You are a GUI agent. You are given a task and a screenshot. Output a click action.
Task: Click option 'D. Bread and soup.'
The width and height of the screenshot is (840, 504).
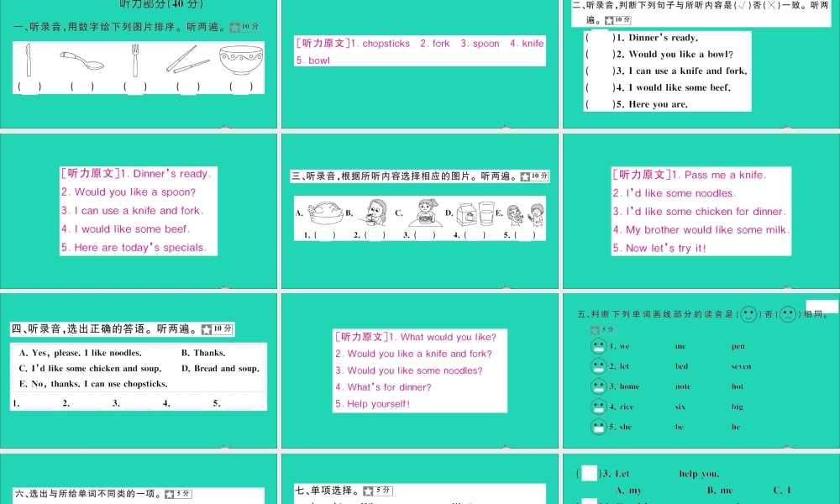pos(220,369)
